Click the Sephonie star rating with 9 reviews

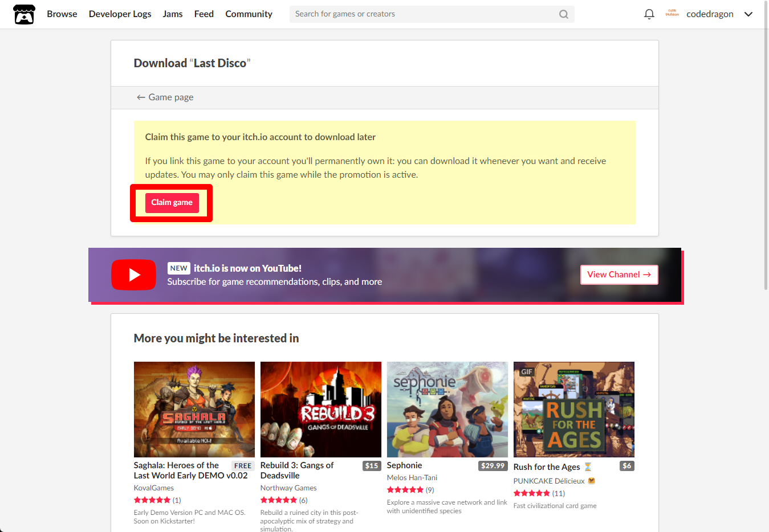405,490
